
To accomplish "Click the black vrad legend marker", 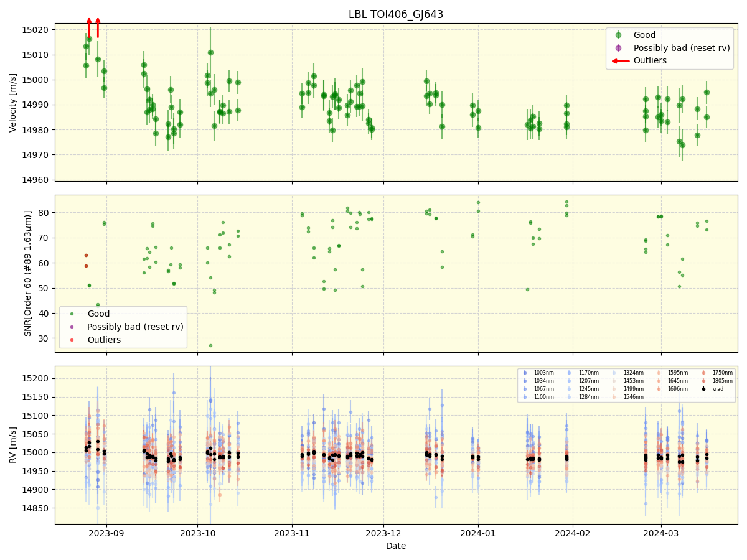I will pos(703,389).
